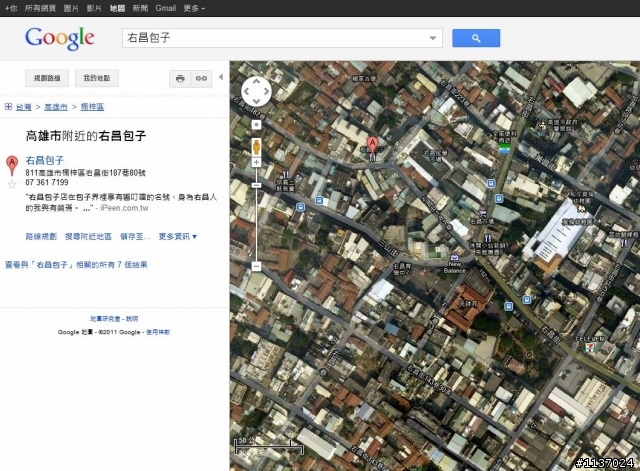
Task: Click the 楠梓區 breadcrumb link
Action: coord(92,107)
